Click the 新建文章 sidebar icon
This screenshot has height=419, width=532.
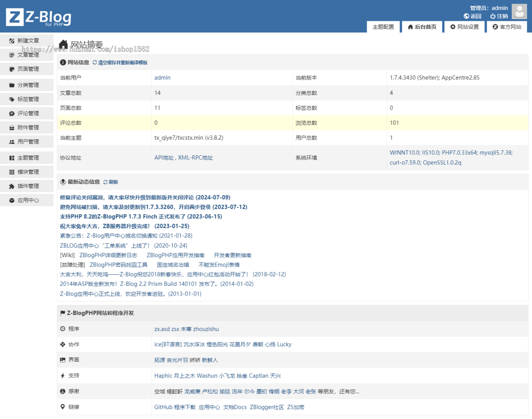12,40
